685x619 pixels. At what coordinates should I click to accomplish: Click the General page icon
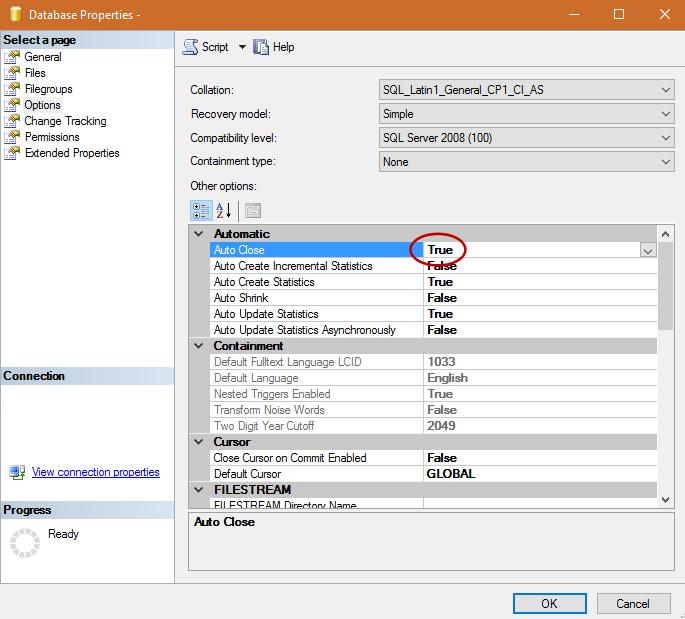(12, 57)
